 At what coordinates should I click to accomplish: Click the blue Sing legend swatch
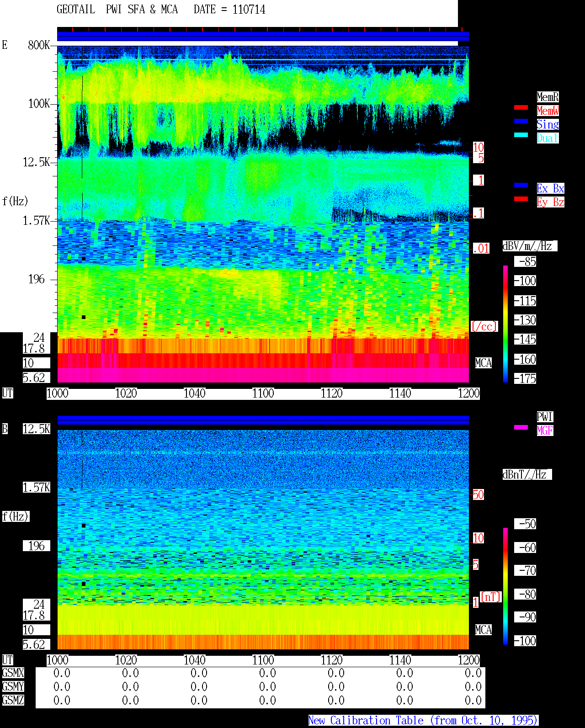click(x=521, y=121)
